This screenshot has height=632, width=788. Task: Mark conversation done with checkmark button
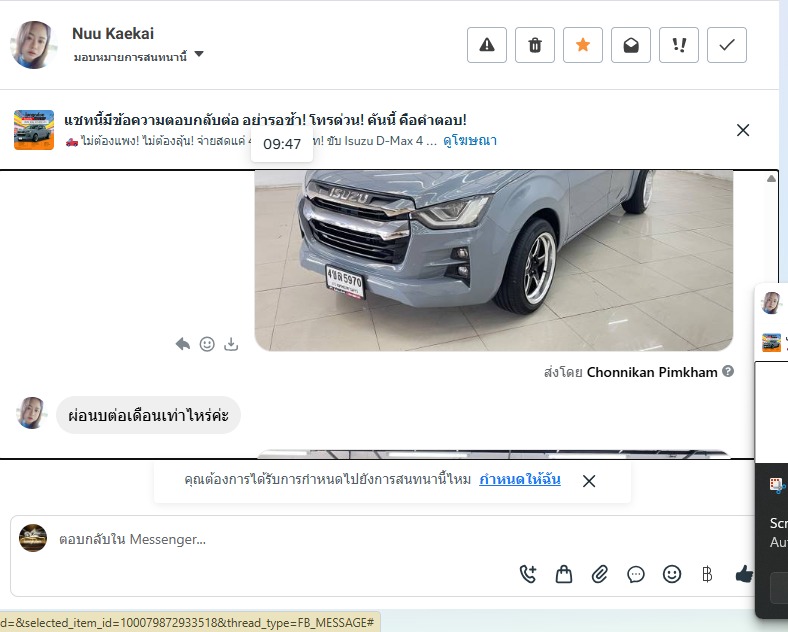click(727, 45)
